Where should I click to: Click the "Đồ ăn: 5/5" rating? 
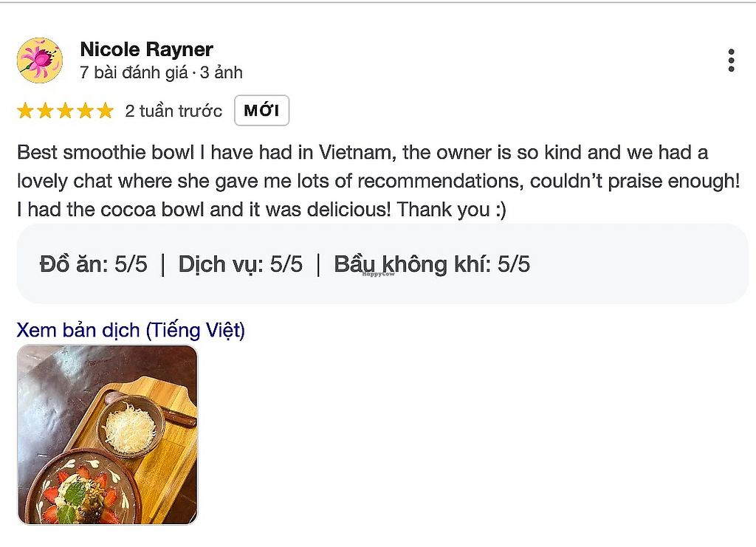(x=93, y=264)
